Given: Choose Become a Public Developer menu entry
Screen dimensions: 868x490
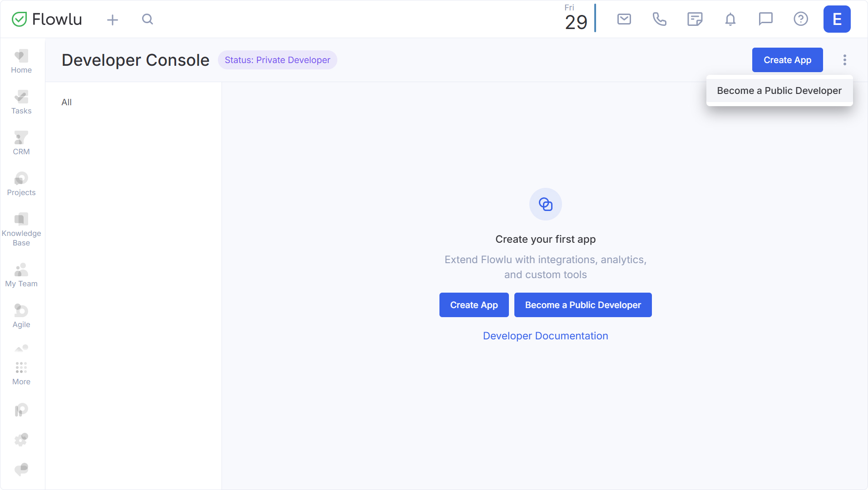Looking at the screenshot, I should pos(779,91).
